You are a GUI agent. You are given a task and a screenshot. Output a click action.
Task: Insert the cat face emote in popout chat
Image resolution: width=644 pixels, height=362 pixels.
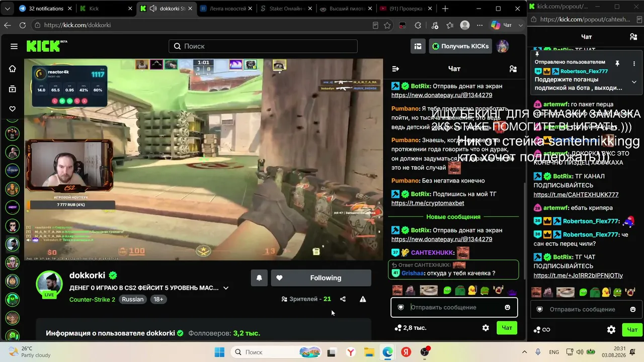(565, 293)
